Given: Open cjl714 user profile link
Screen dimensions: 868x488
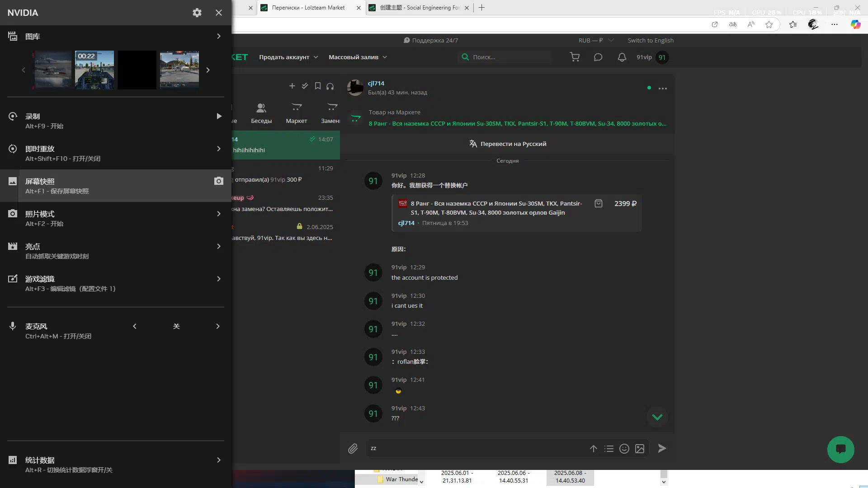Looking at the screenshot, I should (x=376, y=83).
